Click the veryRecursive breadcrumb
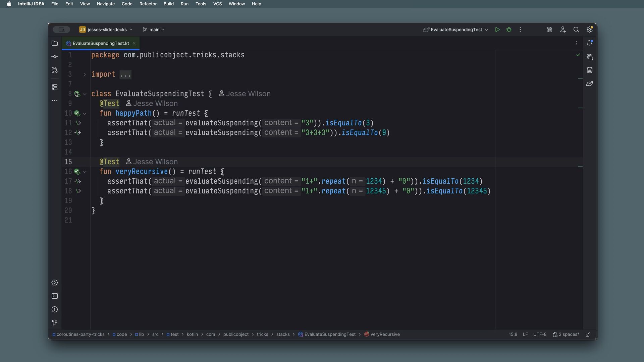The width and height of the screenshot is (644, 362). (x=385, y=335)
